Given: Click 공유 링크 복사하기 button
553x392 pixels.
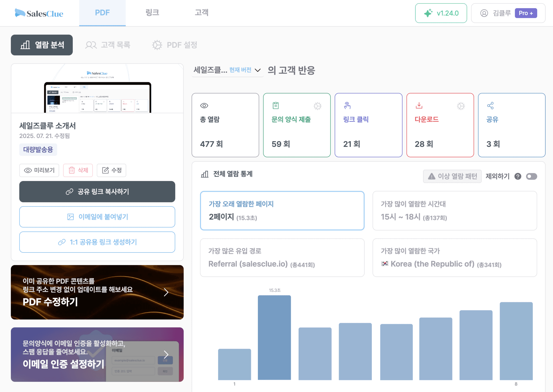Looking at the screenshot, I should tap(97, 192).
